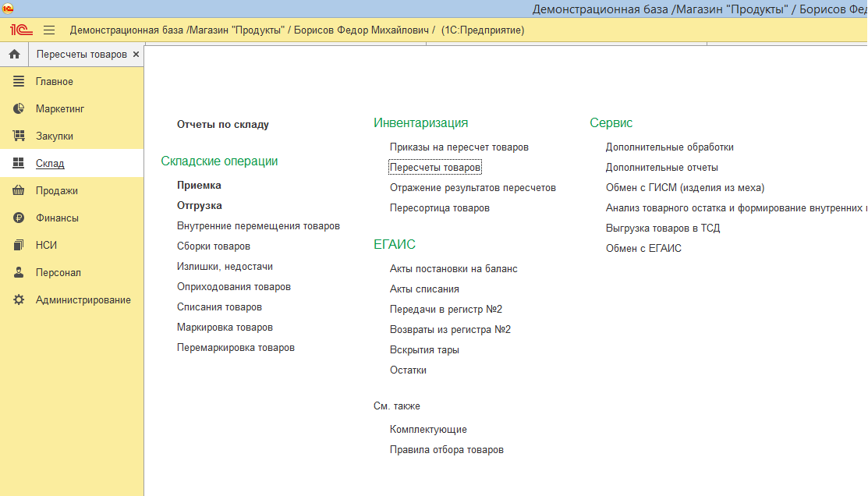This screenshot has width=868, height=496.
Task: Open the Приемка link
Action: (199, 186)
